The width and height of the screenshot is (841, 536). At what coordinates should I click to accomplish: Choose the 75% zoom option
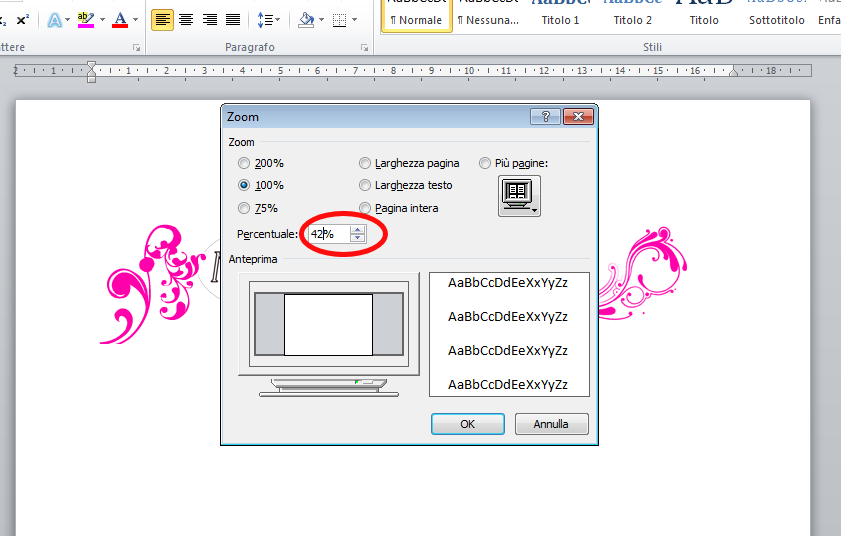[244, 208]
